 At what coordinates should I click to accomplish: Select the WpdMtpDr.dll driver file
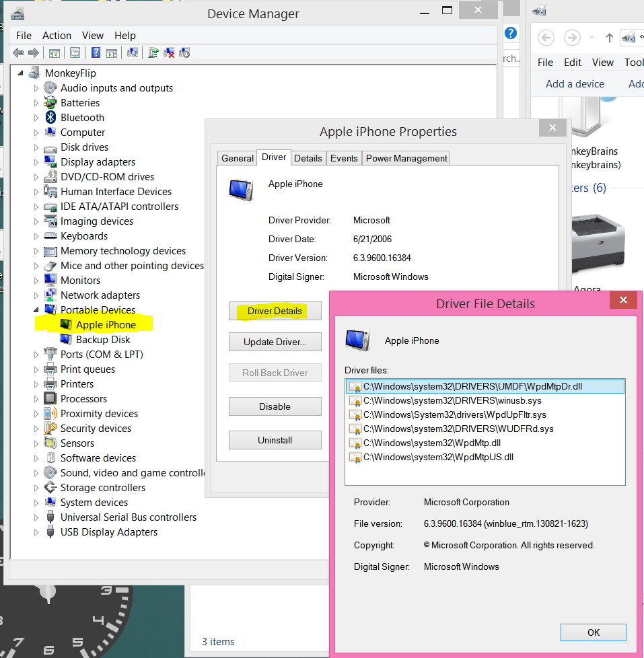pos(485,386)
